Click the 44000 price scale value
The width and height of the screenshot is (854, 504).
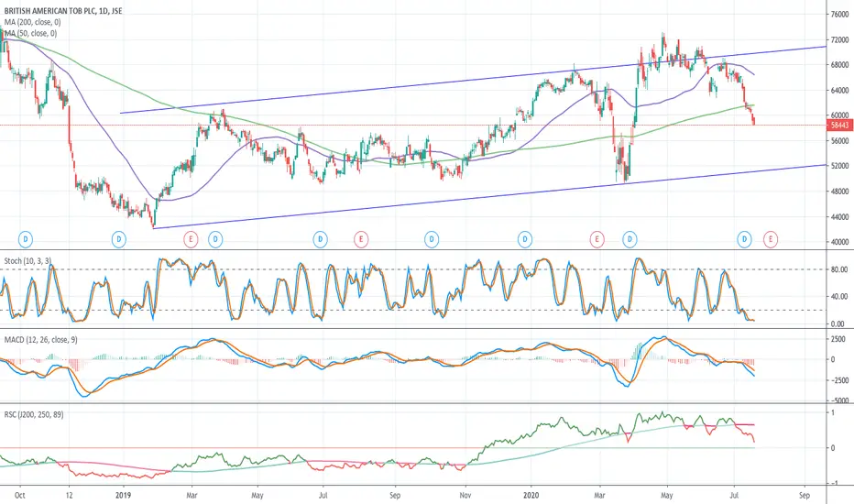[839, 217]
